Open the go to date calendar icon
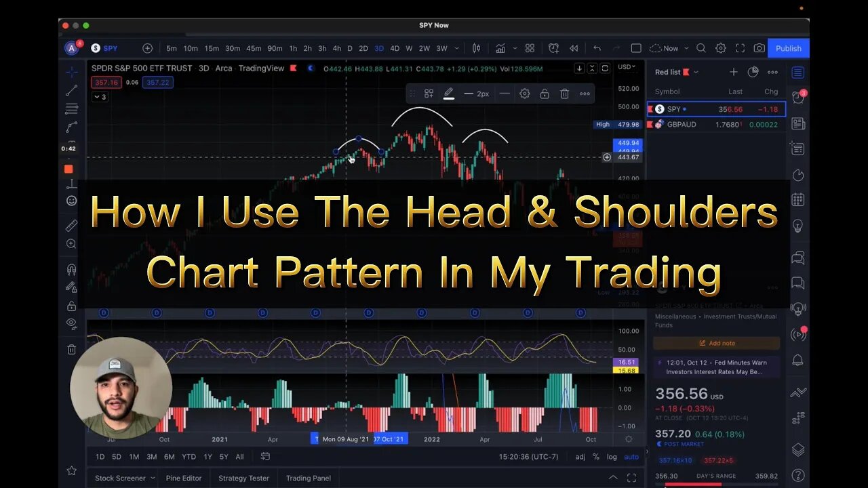Image resolution: width=868 pixels, height=488 pixels. pos(265,457)
